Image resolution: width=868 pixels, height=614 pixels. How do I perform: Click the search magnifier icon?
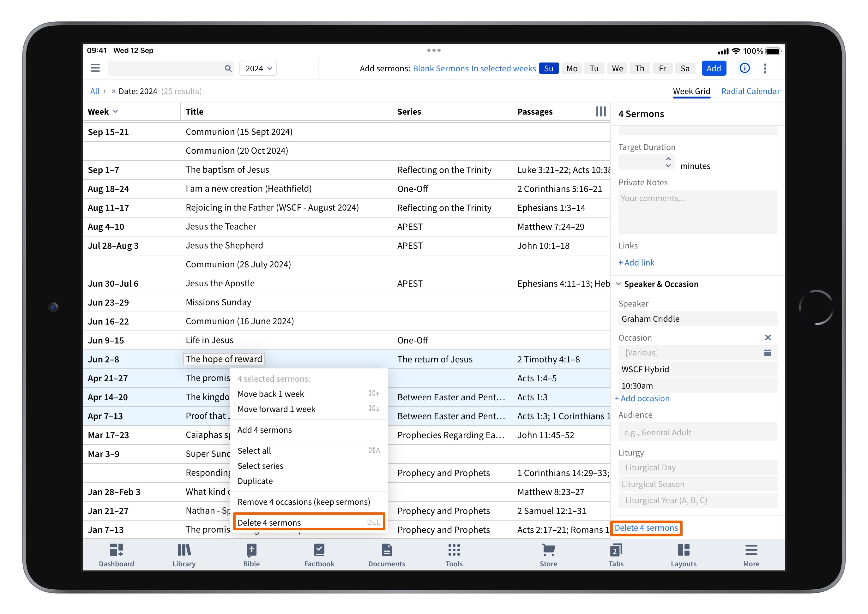(x=228, y=69)
